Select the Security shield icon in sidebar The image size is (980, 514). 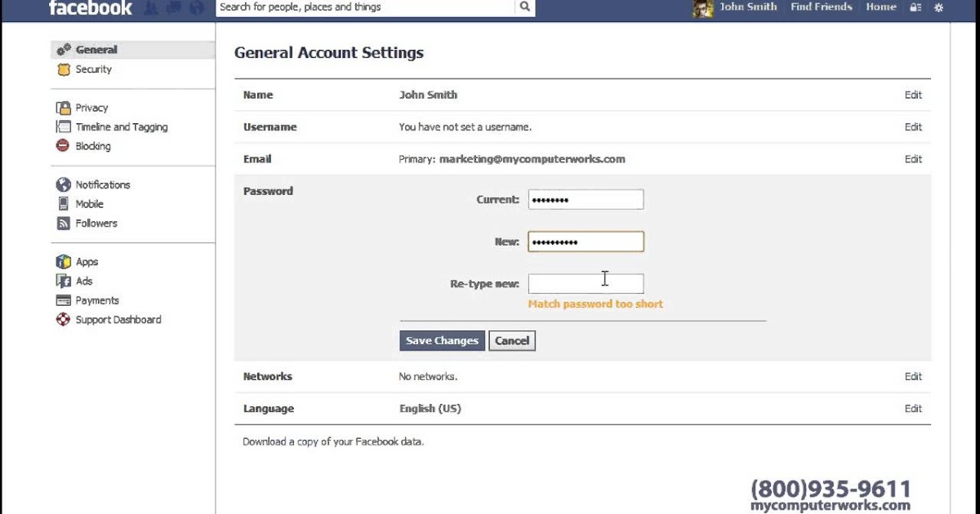pyautogui.click(x=63, y=69)
